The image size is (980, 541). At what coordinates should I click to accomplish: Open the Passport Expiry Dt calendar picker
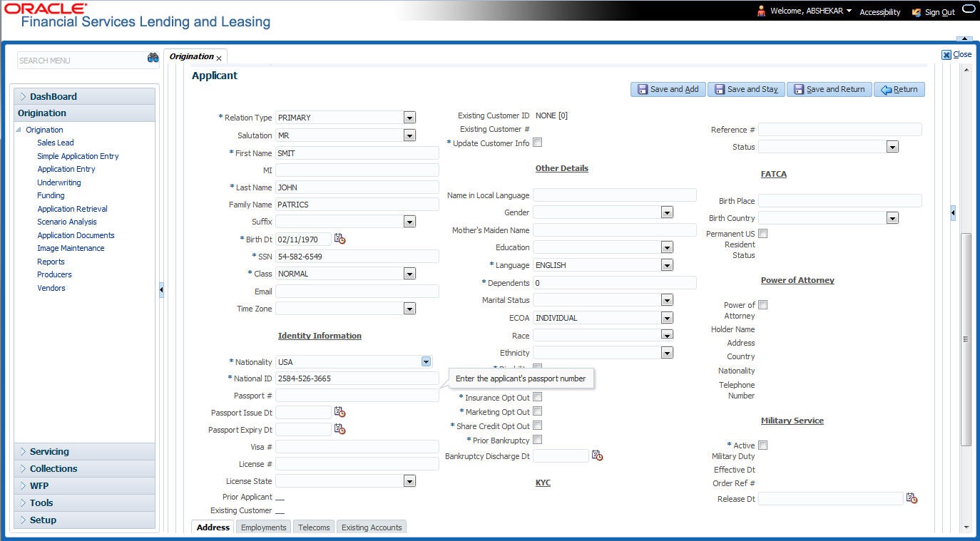tap(340, 429)
